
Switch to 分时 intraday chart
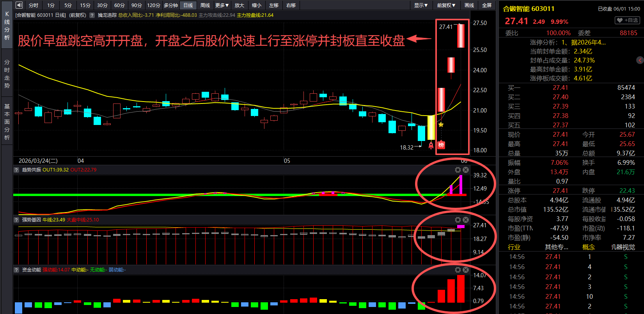34,5
